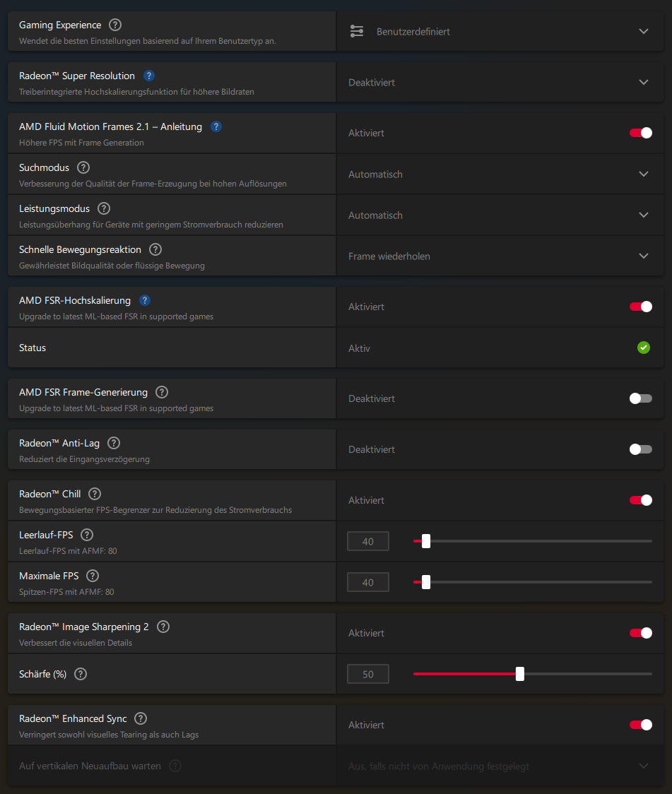Show help for Radeon Image Sharpening 2
The image size is (672, 794).
[x=163, y=627]
